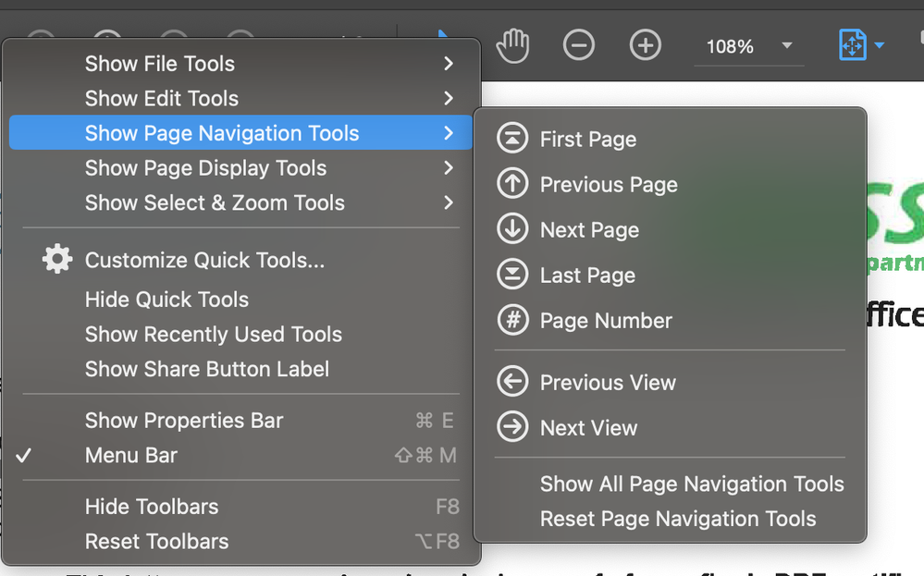Hide Toolbars from the menu
924x576 pixels.
click(152, 507)
